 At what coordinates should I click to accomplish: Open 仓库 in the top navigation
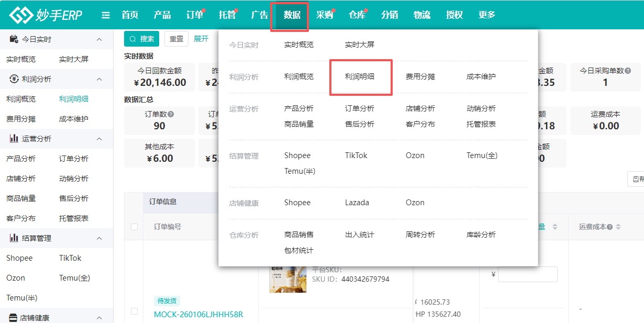(357, 15)
